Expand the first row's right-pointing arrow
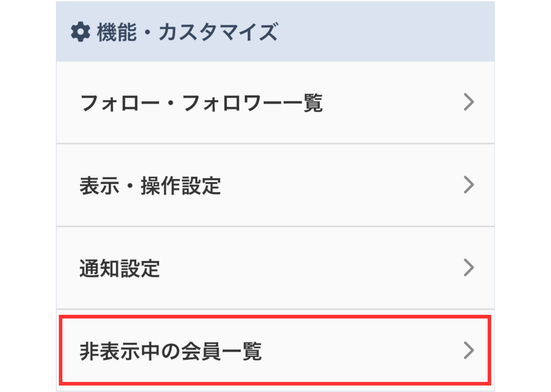 click(x=469, y=102)
